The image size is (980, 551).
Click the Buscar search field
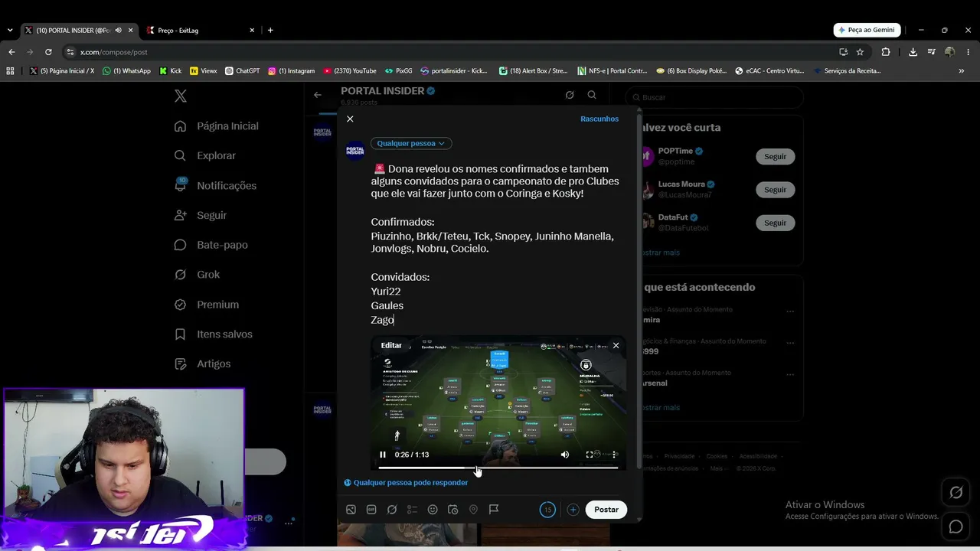[714, 97]
